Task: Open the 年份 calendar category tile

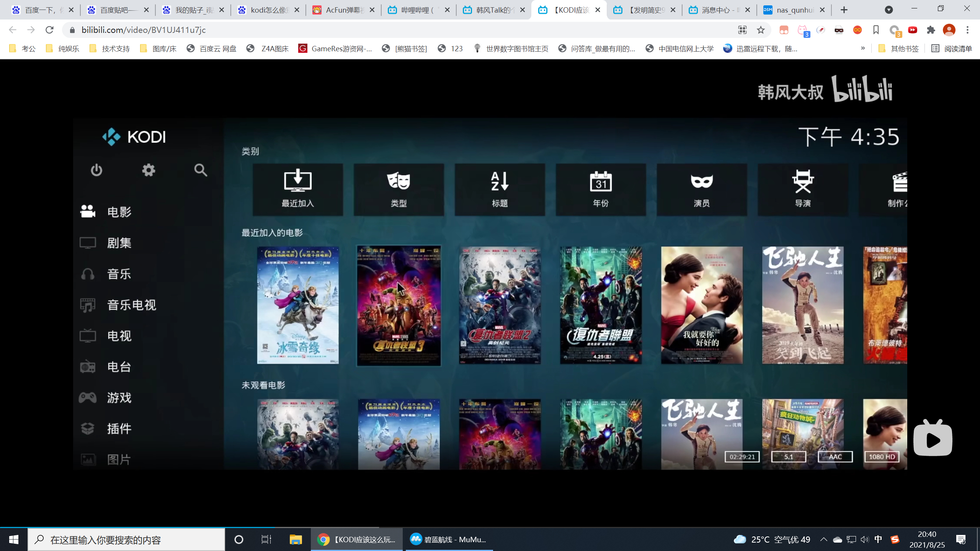Action: (x=601, y=190)
